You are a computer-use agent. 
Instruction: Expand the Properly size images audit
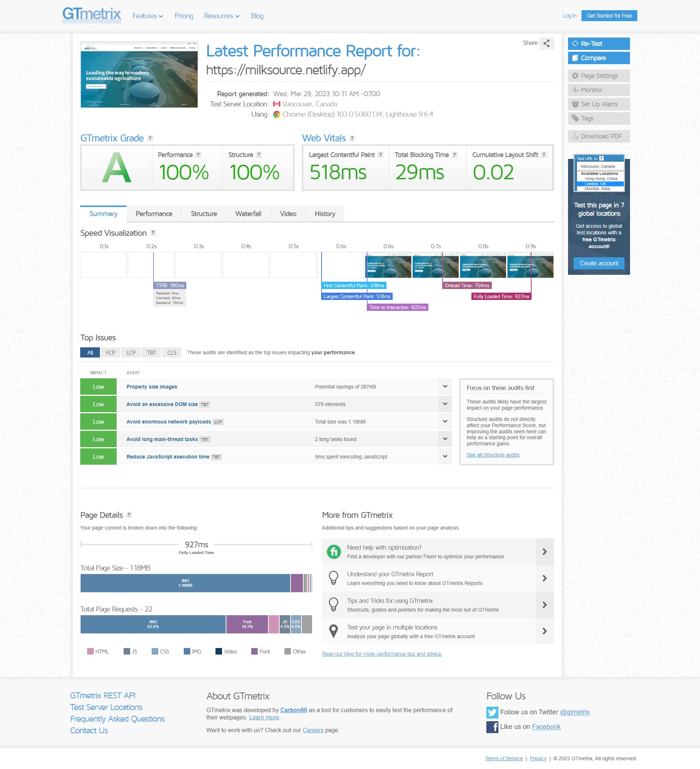(x=445, y=386)
